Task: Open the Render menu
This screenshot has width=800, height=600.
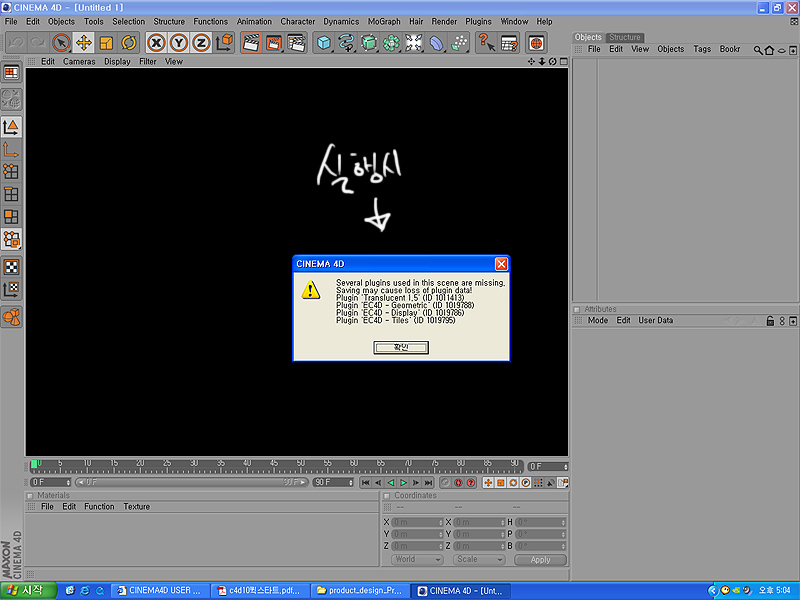Action: [444, 21]
